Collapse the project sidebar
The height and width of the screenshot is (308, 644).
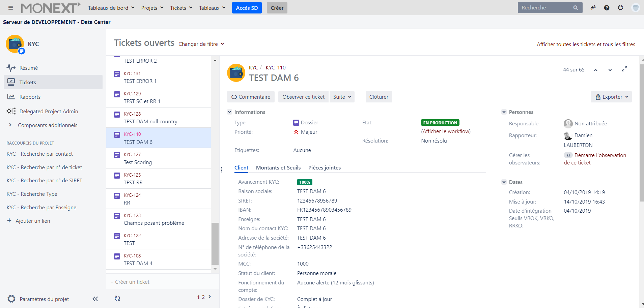(x=95, y=299)
